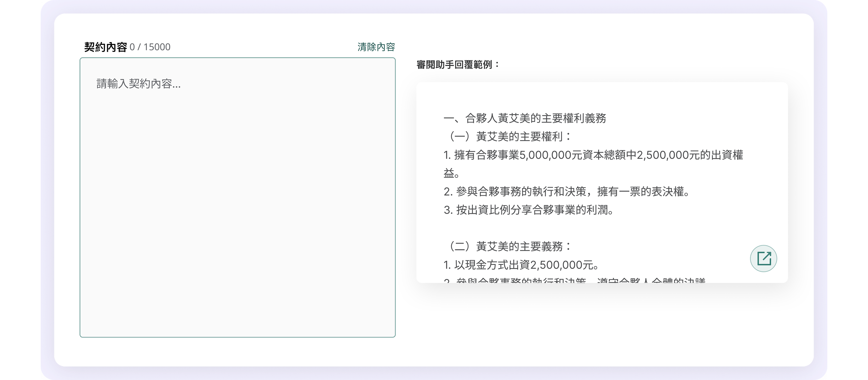The width and height of the screenshot is (868, 380).
Task: Click the 0 / 15000 character counter
Action: (x=150, y=47)
